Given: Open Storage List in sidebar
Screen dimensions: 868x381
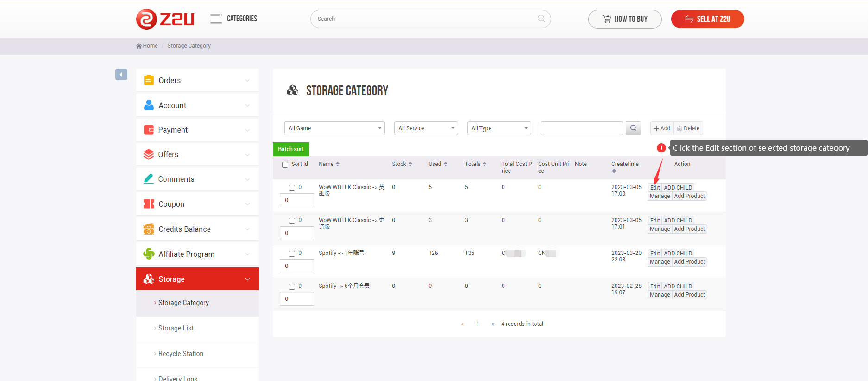Looking at the screenshot, I should tap(176, 328).
